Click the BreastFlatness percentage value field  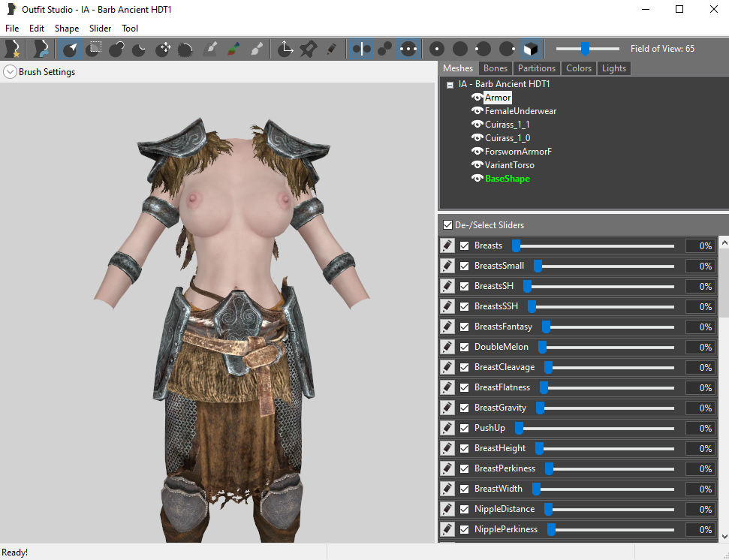pos(700,387)
